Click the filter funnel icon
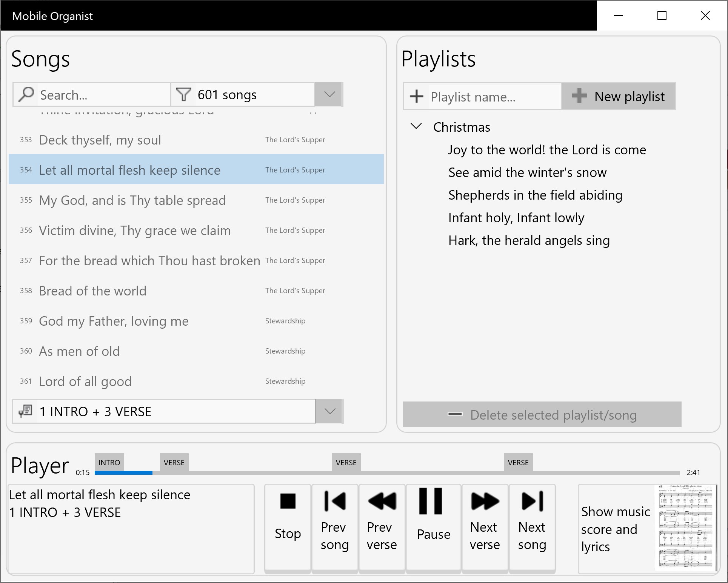 [x=184, y=94]
